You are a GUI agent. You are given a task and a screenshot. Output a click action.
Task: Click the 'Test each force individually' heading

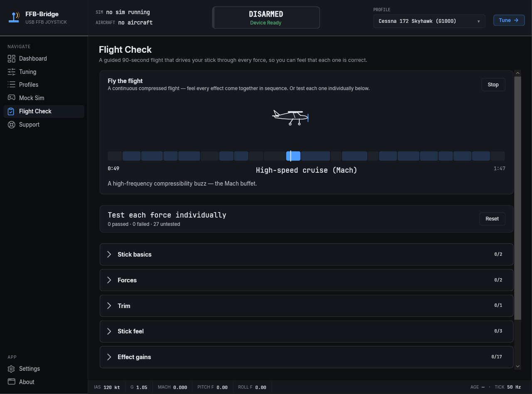[x=167, y=215]
